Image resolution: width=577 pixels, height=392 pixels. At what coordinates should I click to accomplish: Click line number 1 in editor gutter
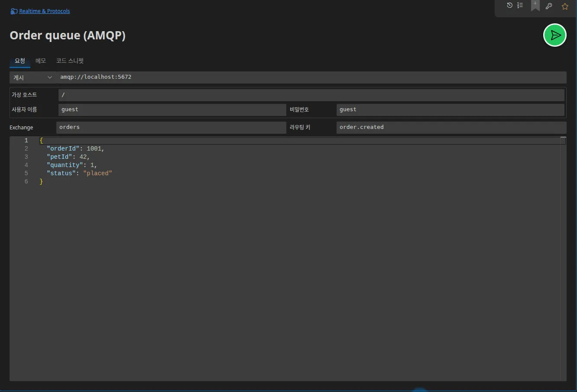pyautogui.click(x=26, y=141)
